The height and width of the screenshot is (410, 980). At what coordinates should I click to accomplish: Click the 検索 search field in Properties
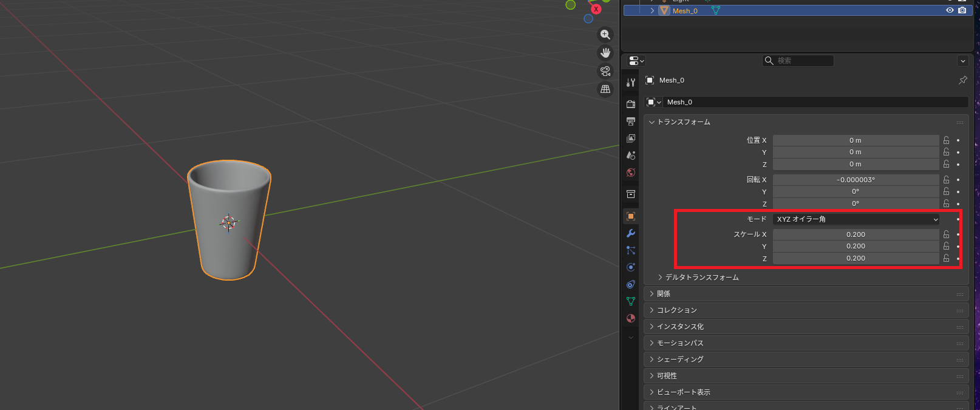pyautogui.click(x=798, y=61)
